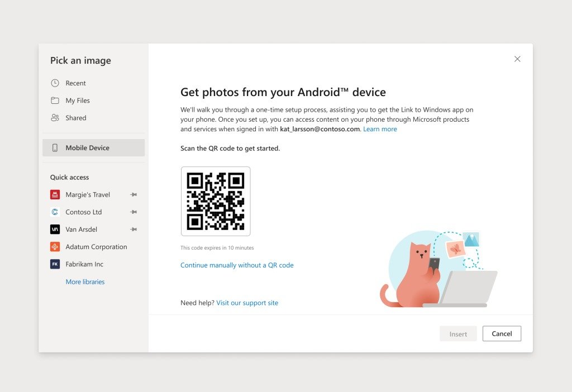572x392 pixels.
Task: Click the Fabrikam Inc library icon
Action: 55,264
